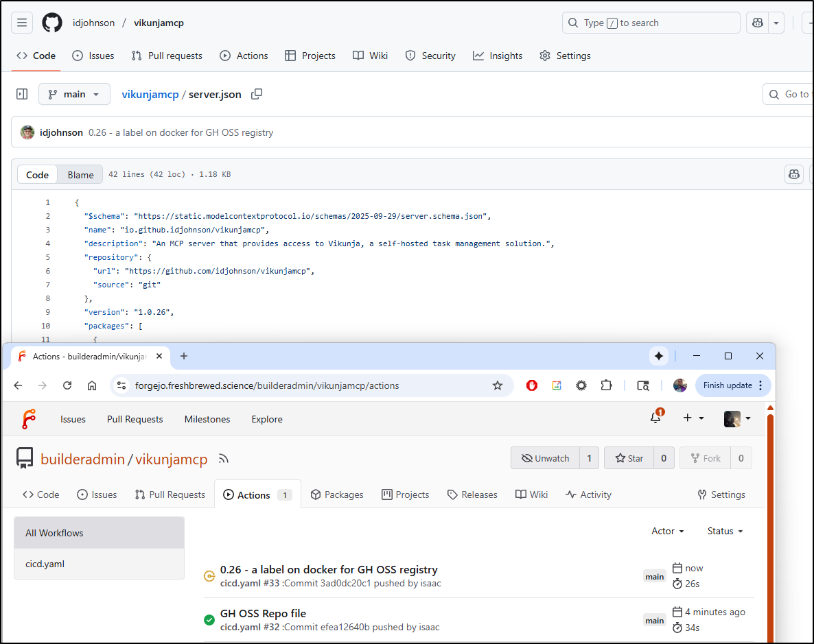Screen dimensions: 814x644
Task: Open the GH OSS Repo file run
Action: tap(263, 613)
